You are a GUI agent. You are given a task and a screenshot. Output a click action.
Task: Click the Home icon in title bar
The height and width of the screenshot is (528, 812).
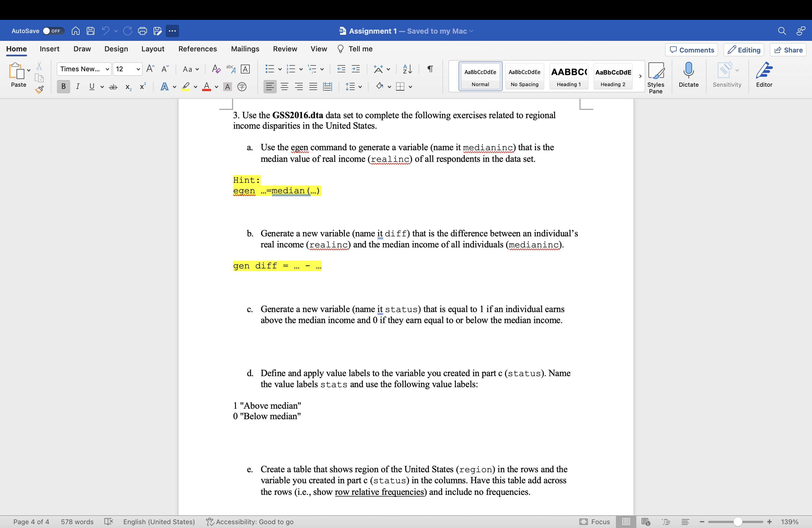point(75,31)
